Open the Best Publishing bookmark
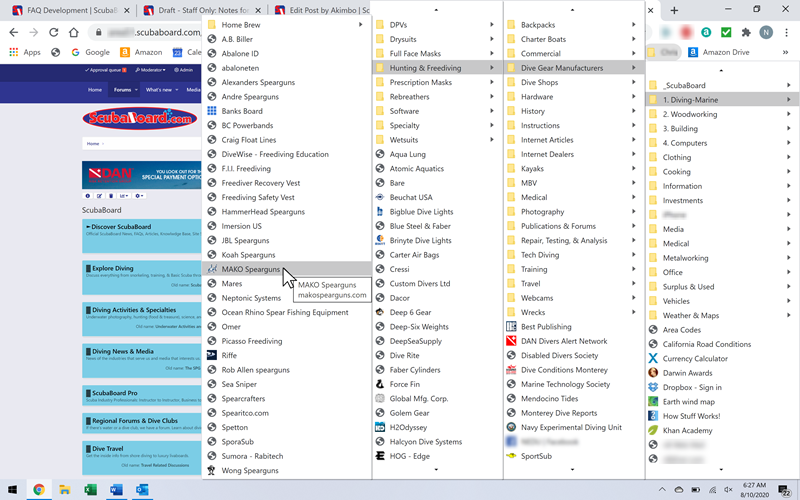The image size is (800, 500). [573, 327]
